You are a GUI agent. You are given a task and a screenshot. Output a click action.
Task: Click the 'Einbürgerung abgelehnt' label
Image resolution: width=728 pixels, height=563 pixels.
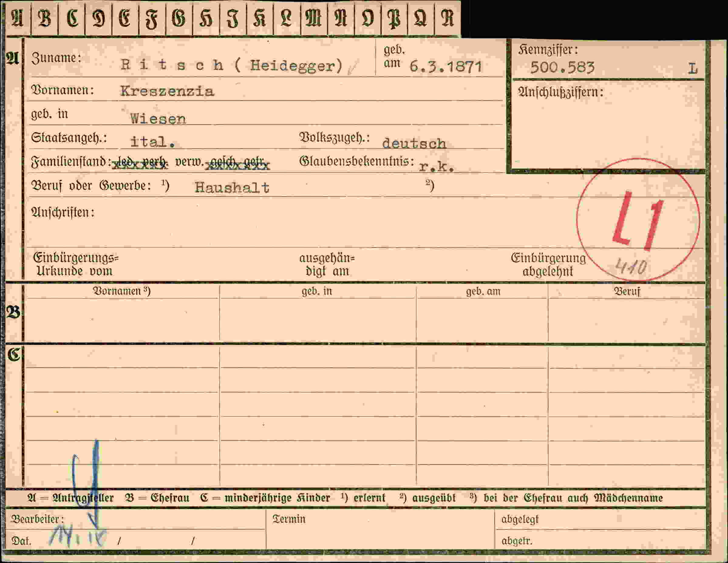[548, 265]
